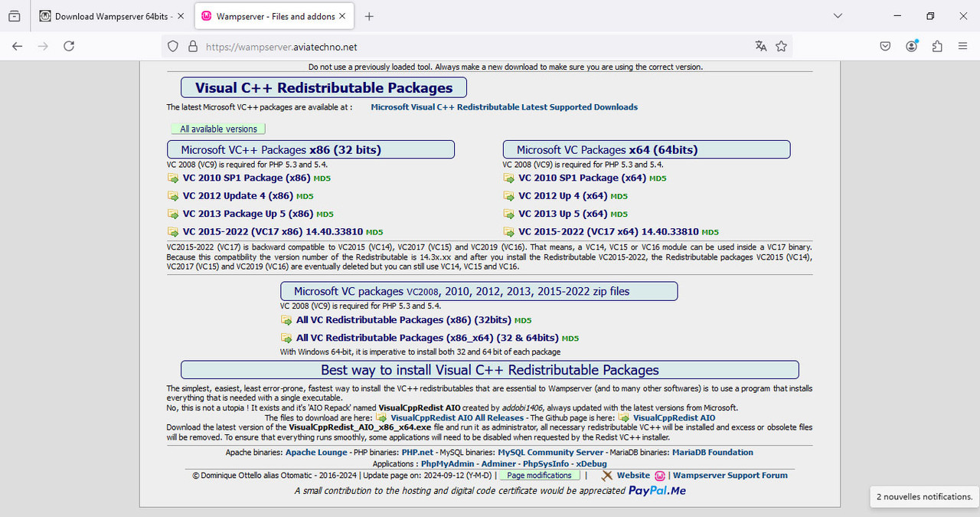This screenshot has height=517, width=980.
Task: Click folder icon beside VC 2012 Up 4 (x64)
Action: [509, 196]
